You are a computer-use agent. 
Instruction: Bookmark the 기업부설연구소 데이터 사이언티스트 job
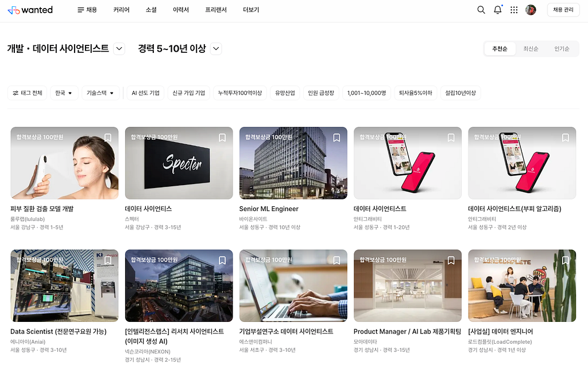(x=336, y=260)
